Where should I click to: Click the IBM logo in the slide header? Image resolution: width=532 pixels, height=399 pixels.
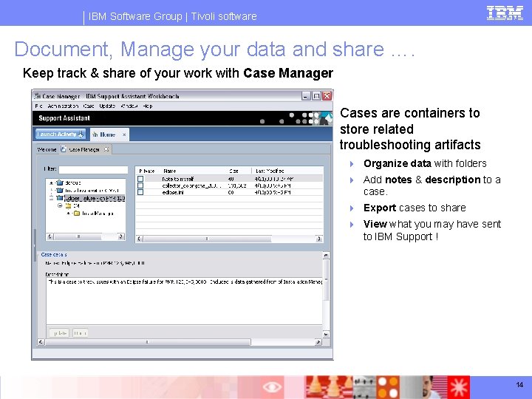(505, 13)
